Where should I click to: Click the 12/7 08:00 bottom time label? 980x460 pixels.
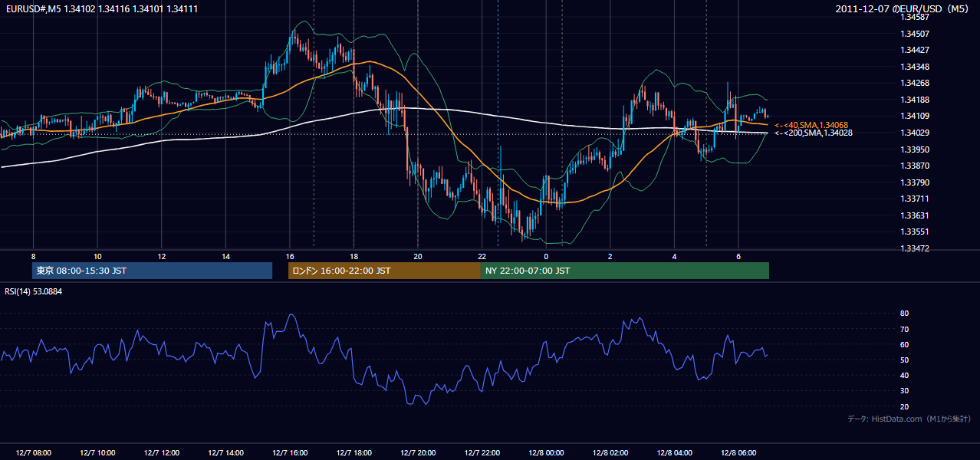coord(33,452)
